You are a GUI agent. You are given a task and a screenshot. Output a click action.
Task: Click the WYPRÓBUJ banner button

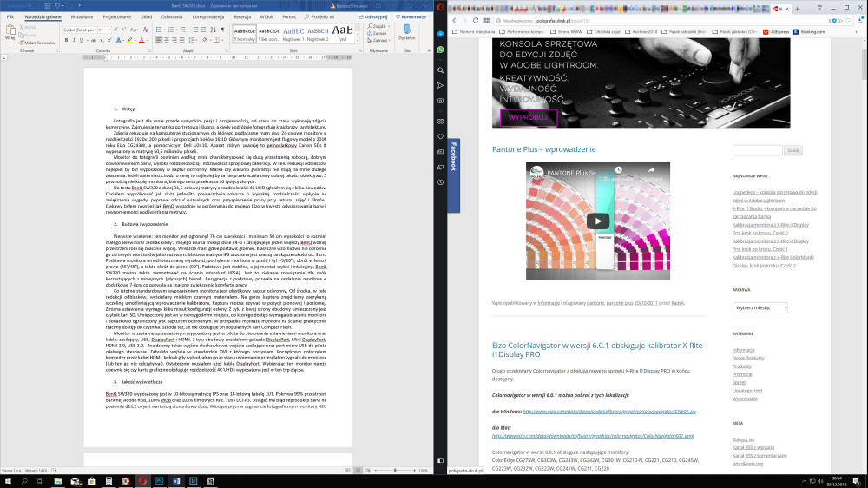528,117
